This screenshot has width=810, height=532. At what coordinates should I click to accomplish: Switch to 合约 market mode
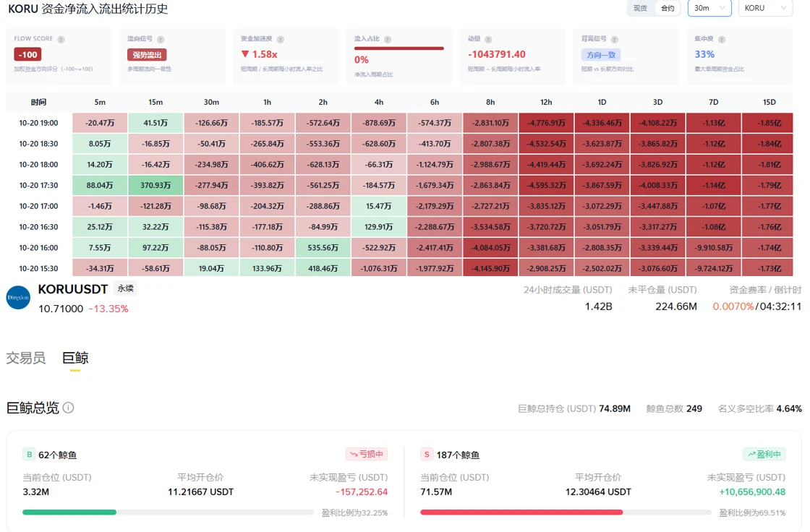[x=668, y=8]
